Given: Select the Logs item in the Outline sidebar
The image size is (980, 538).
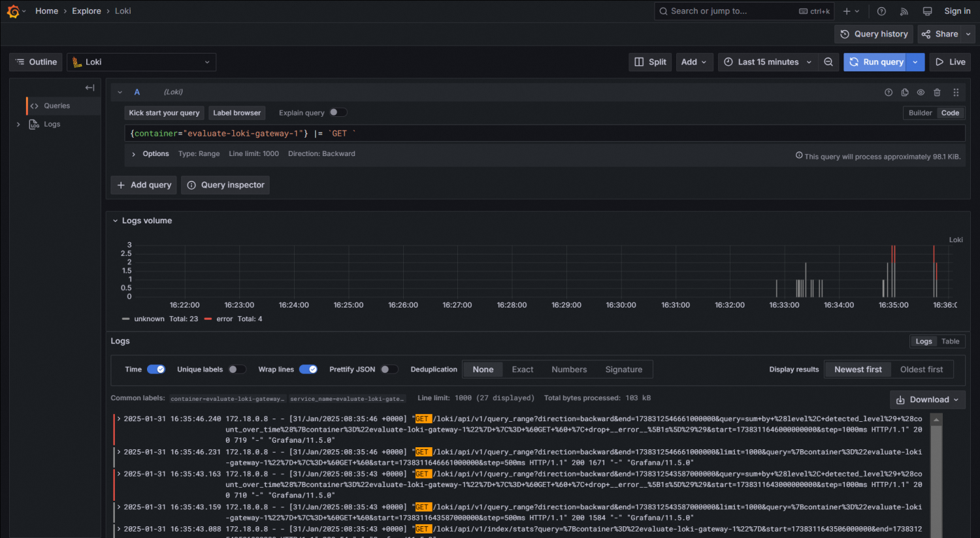Looking at the screenshot, I should pos(51,124).
